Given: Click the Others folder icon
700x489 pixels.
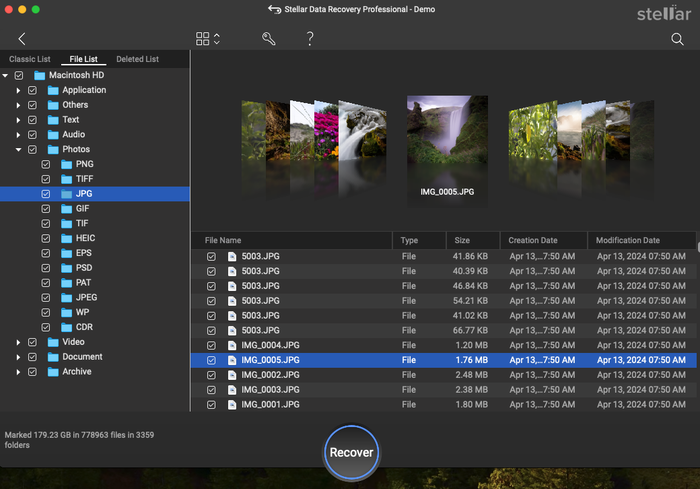Looking at the screenshot, I should click(x=53, y=105).
